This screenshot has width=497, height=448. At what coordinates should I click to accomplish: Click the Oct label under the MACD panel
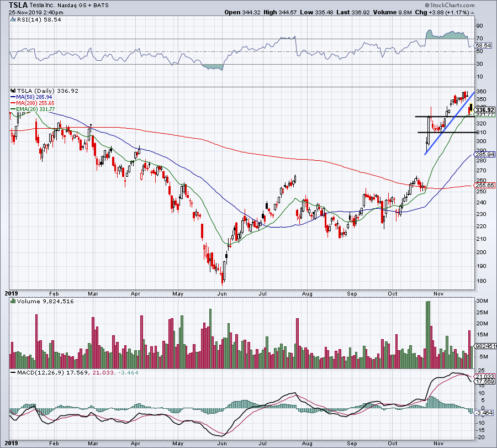click(393, 443)
